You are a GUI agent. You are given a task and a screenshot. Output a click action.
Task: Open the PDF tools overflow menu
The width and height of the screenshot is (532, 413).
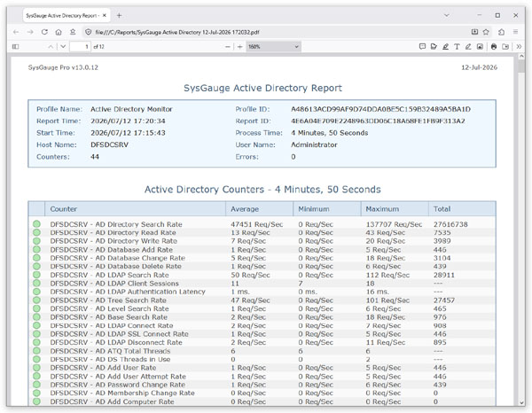point(519,46)
